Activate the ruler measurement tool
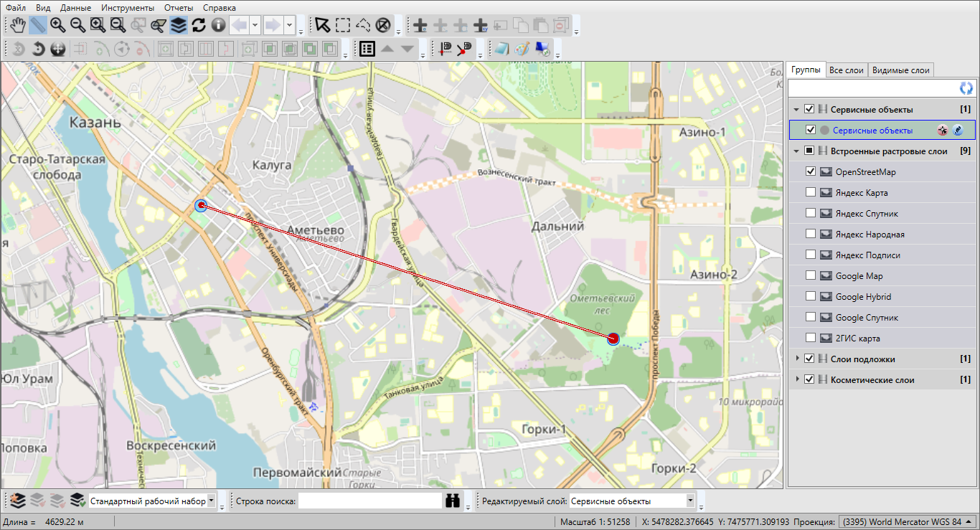The width and height of the screenshot is (980, 530). [x=38, y=26]
